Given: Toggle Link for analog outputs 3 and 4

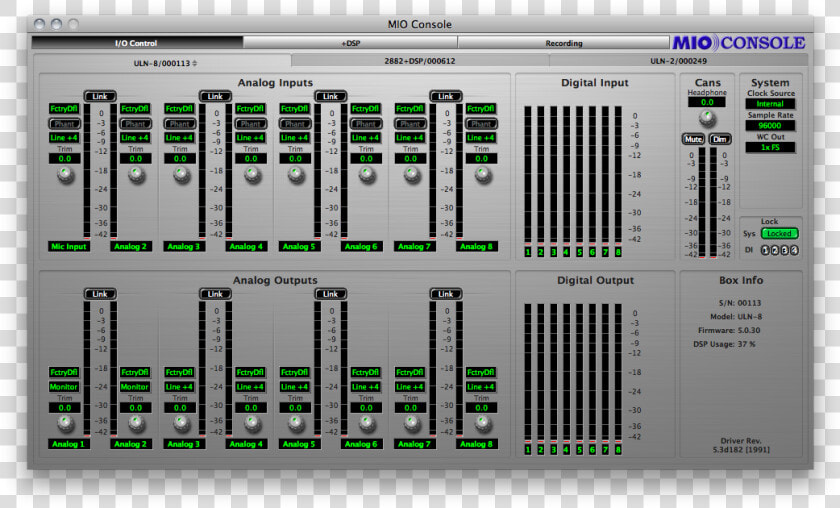Looking at the screenshot, I should 215,294.
